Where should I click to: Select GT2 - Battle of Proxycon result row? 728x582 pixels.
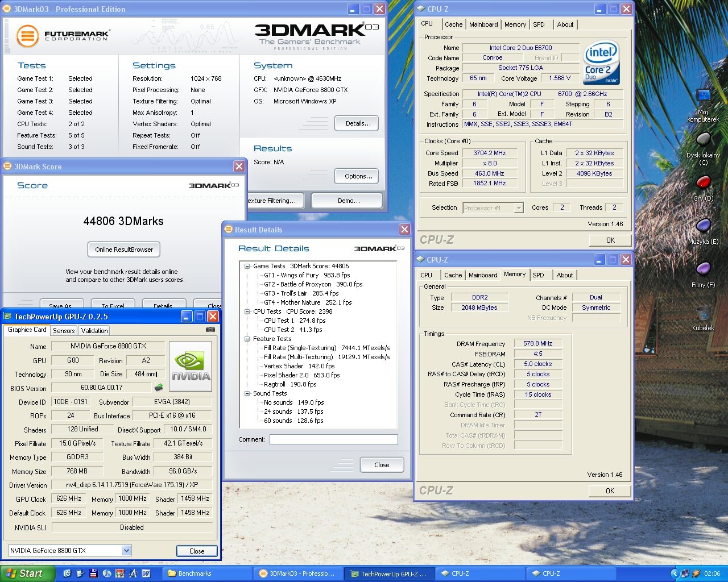[x=313, y=284]
